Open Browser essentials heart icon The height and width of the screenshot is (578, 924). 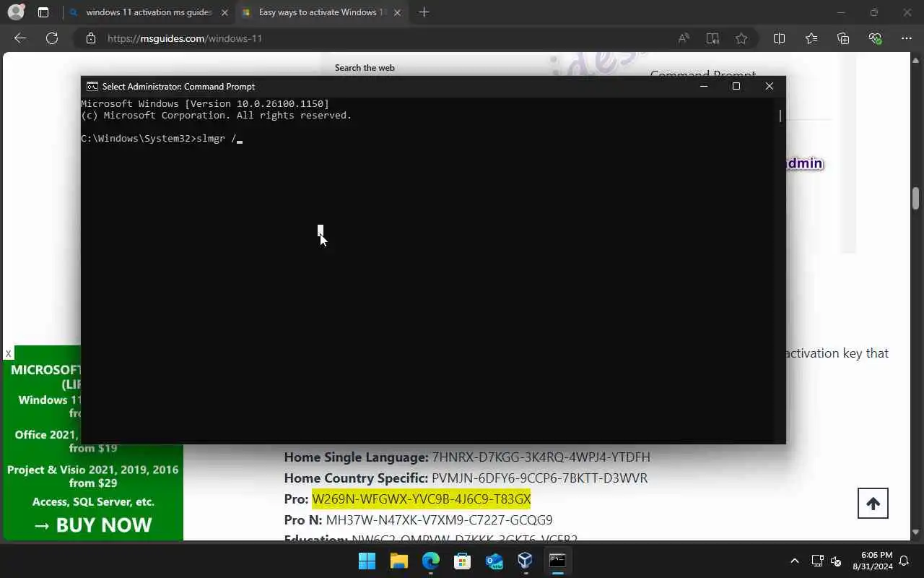coord(876,38)
